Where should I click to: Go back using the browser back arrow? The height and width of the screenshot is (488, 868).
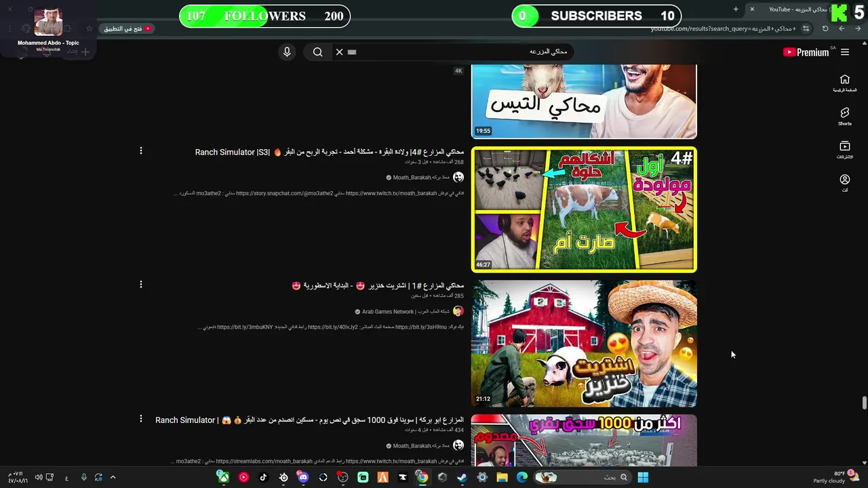[858, 28]
